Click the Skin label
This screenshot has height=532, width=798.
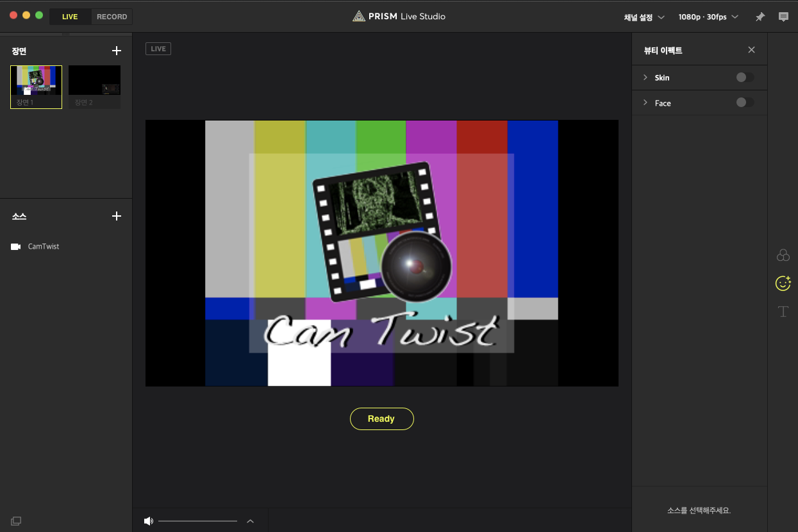(x=662, y=78)
